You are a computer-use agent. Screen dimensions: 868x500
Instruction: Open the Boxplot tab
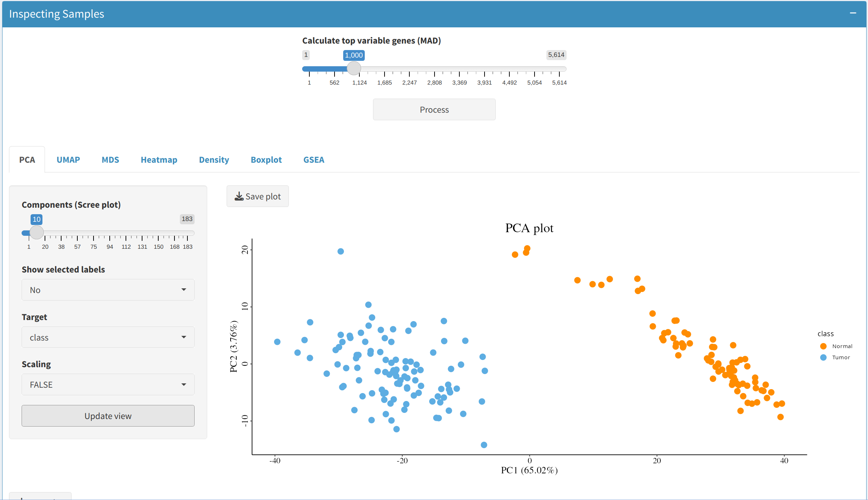click(266, 159)
